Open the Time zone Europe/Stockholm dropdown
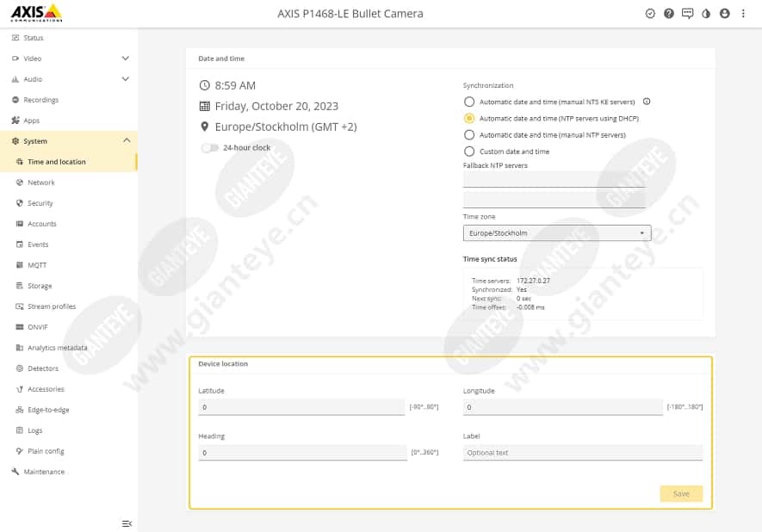The height and width of the screenshot is (532, 762). pyautogui.click(x=557, y=233)
